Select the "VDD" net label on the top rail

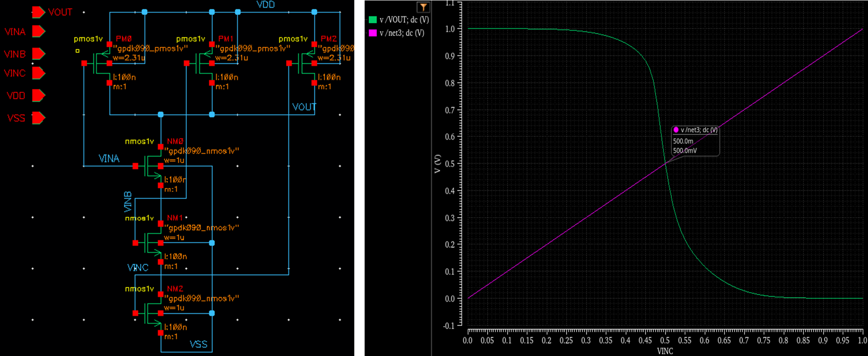266,4
